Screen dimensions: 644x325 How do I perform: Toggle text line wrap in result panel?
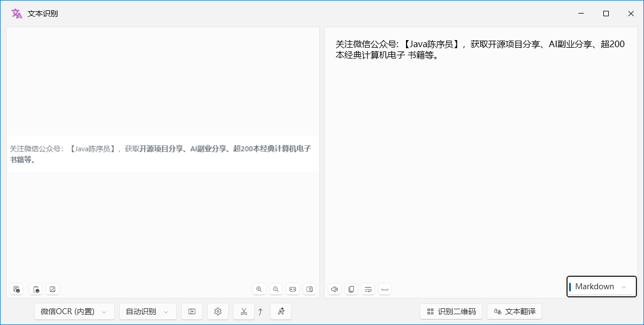[368, 289]
